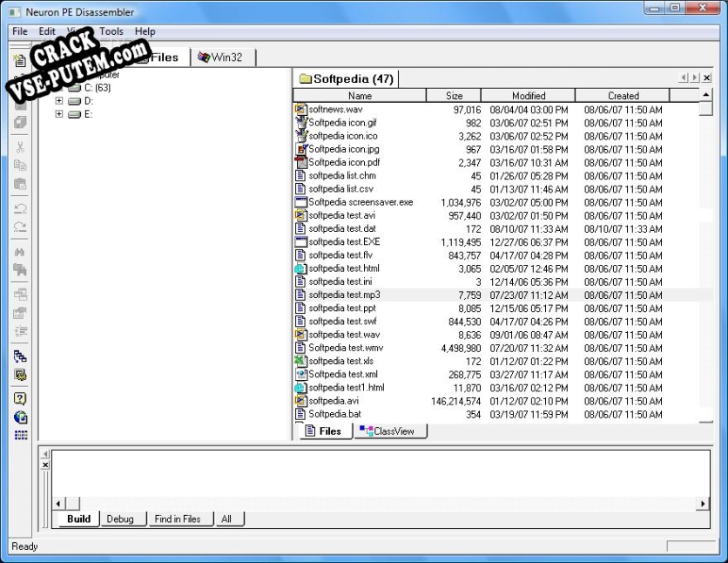
Task: Click the Undo arrow icon
Action: click(x=20, y=208)
